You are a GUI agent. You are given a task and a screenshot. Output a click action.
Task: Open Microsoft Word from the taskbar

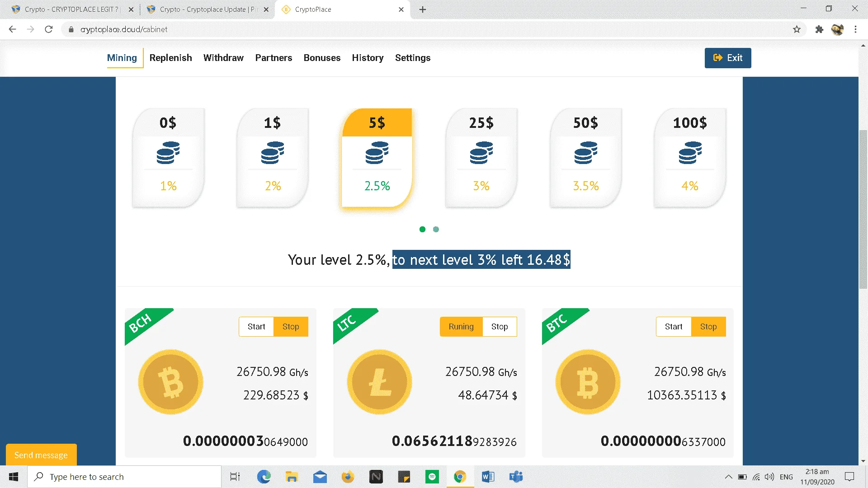[x=488, y=477]
